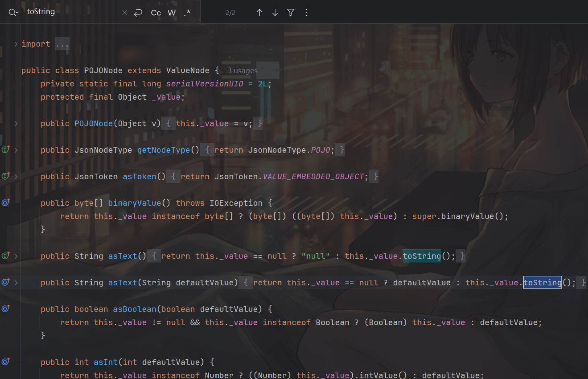This screenshot has height=379, width=588.
Task: Click the gutter icon beside asBoolean method
Action: 6,309
